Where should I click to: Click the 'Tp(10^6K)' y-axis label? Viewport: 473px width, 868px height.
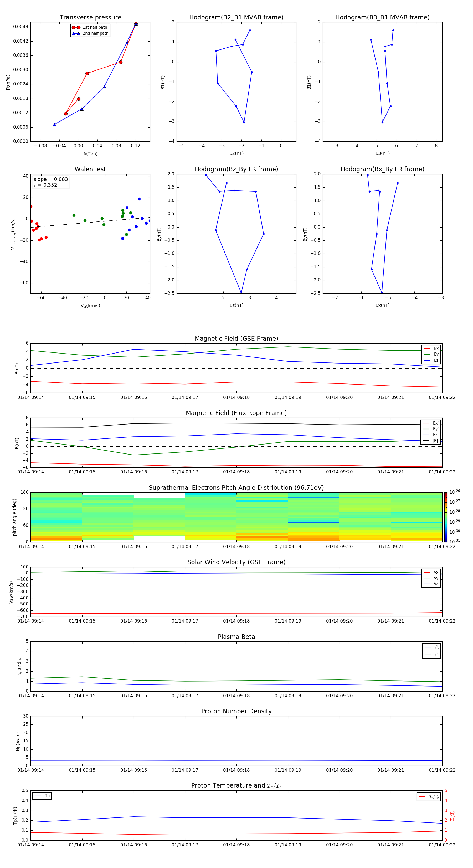point(15,815)
